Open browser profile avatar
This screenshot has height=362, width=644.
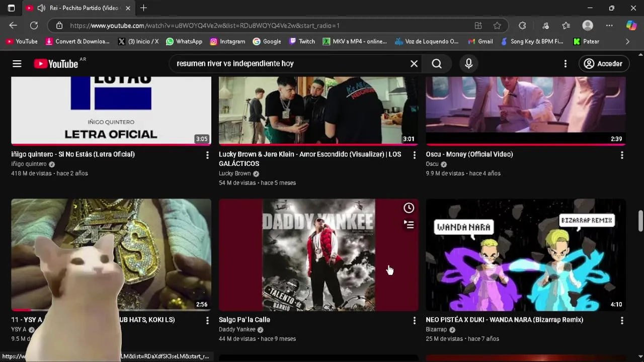pos(588,26)
